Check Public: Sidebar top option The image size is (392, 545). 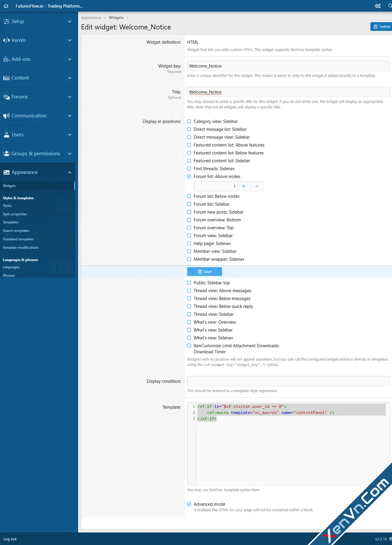189,283
